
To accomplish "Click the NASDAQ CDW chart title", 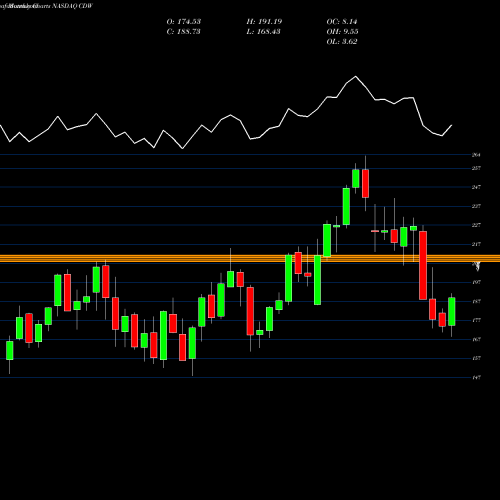I will 72,6.
